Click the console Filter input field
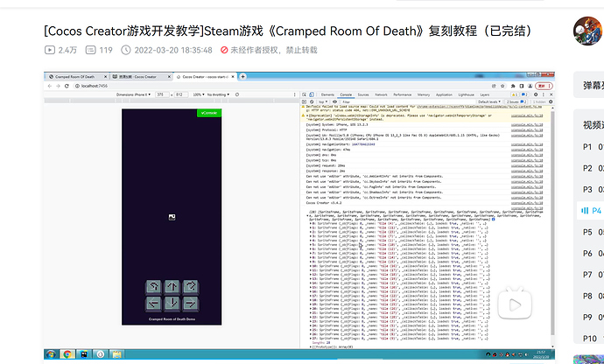 [x=408, y=101]
